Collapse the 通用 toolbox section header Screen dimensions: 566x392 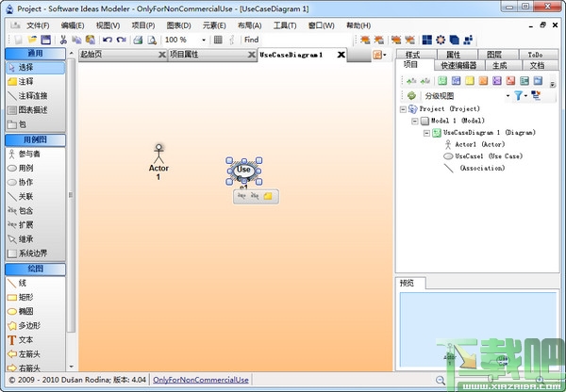36,54
